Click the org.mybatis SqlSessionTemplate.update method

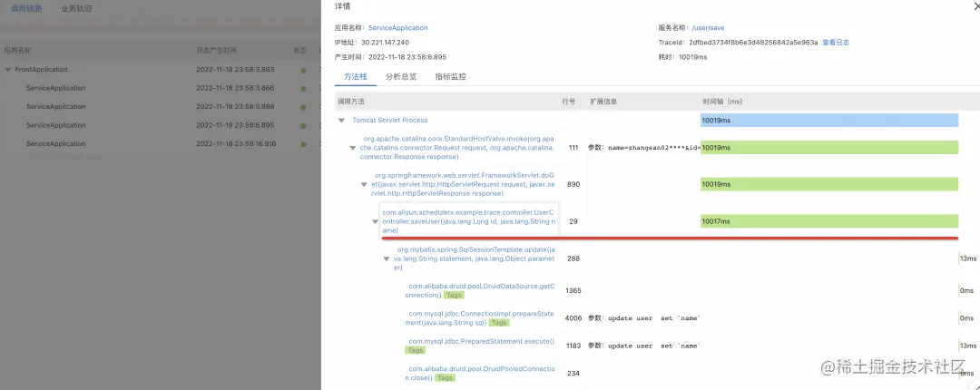475,258
